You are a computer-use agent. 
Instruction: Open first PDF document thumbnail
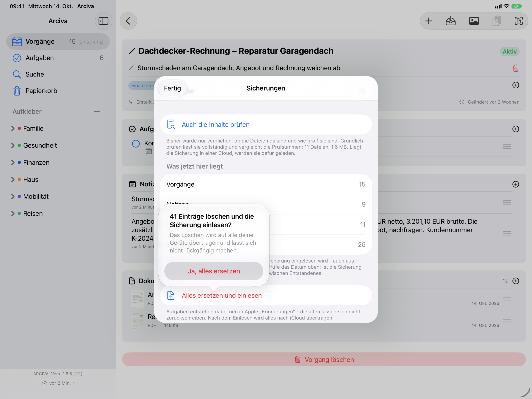pyautogui.click(x=138, y=299)
